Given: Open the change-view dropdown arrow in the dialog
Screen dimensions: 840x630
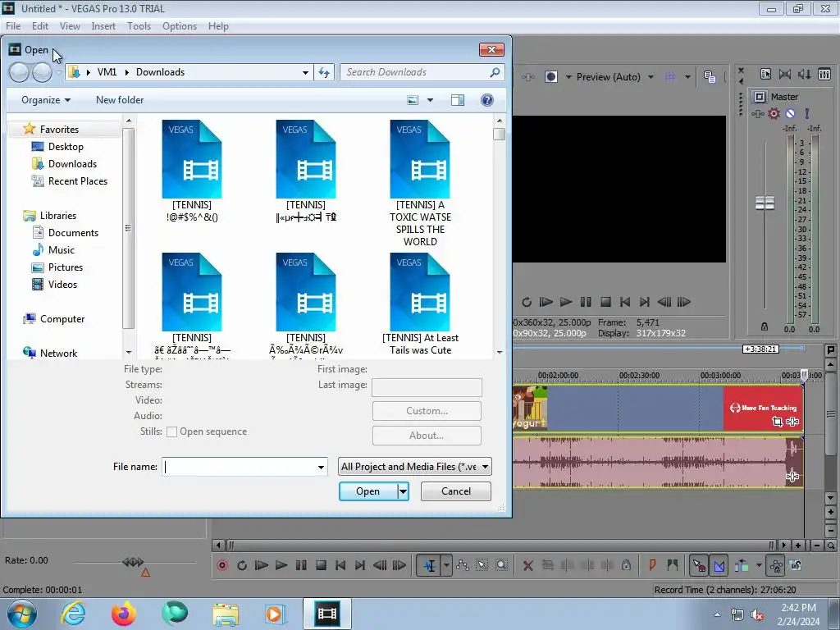Looking at the screenshot, I should click(430, 100).
